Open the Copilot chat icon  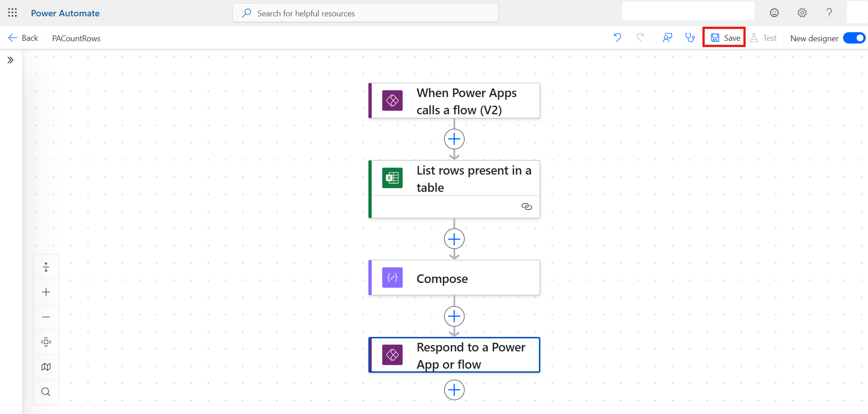coord(667,38)
